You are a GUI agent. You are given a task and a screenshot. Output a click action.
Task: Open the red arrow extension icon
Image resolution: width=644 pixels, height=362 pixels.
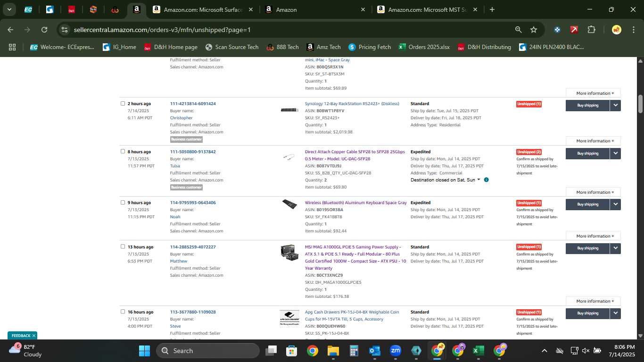point(574,30)
